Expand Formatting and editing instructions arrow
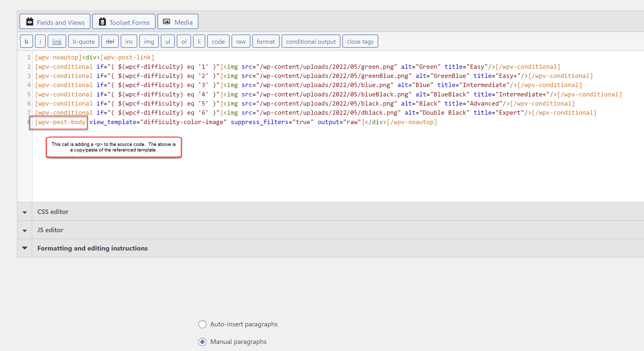Viewport: 644px width, 351px height. click(x=25, y=248)
